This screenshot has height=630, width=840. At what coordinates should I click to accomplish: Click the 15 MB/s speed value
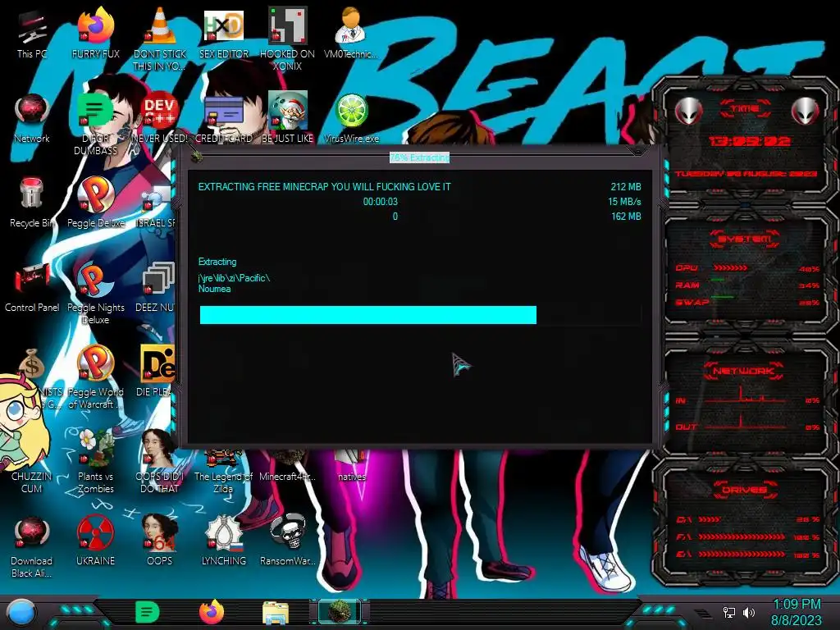tap(624, 202)
